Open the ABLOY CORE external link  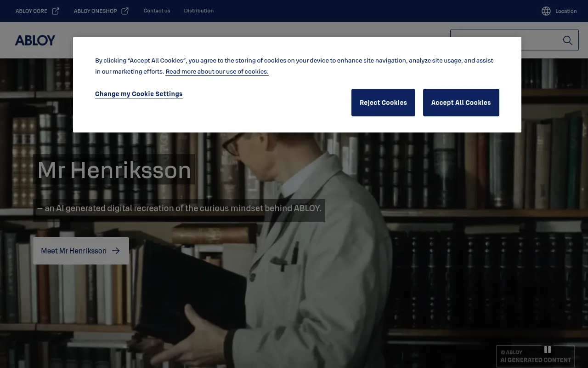37,11
